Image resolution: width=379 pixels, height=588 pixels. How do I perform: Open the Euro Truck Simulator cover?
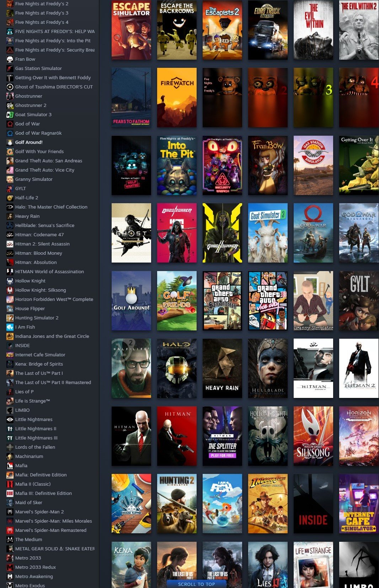click(x=268, y=30)
